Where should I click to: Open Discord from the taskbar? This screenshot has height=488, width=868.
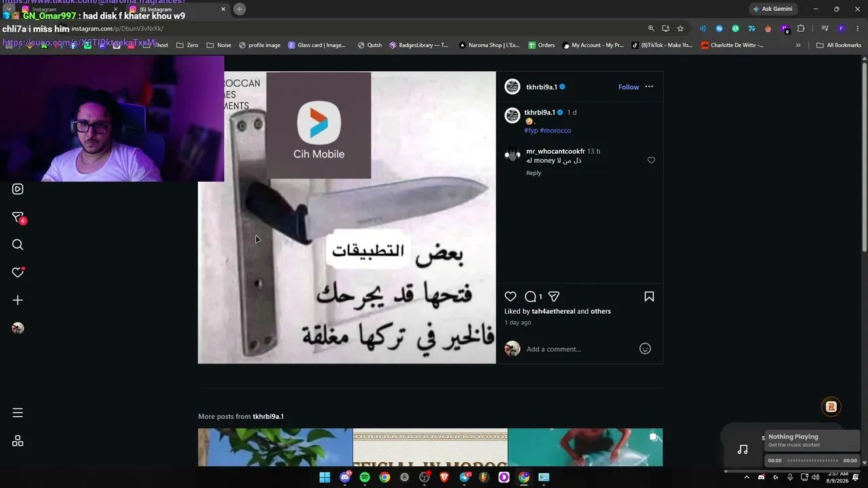(x=345, y=477)
